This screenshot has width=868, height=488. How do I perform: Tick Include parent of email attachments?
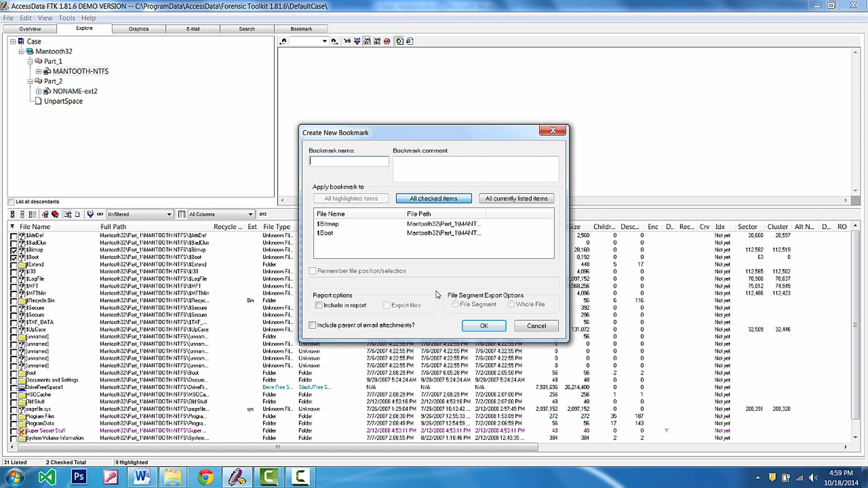click(312, 325)
